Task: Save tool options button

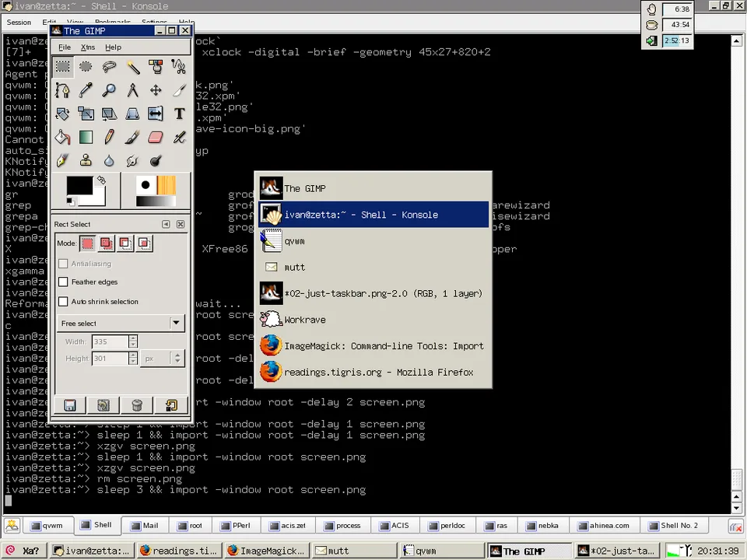Action: [x=70, y=405]
